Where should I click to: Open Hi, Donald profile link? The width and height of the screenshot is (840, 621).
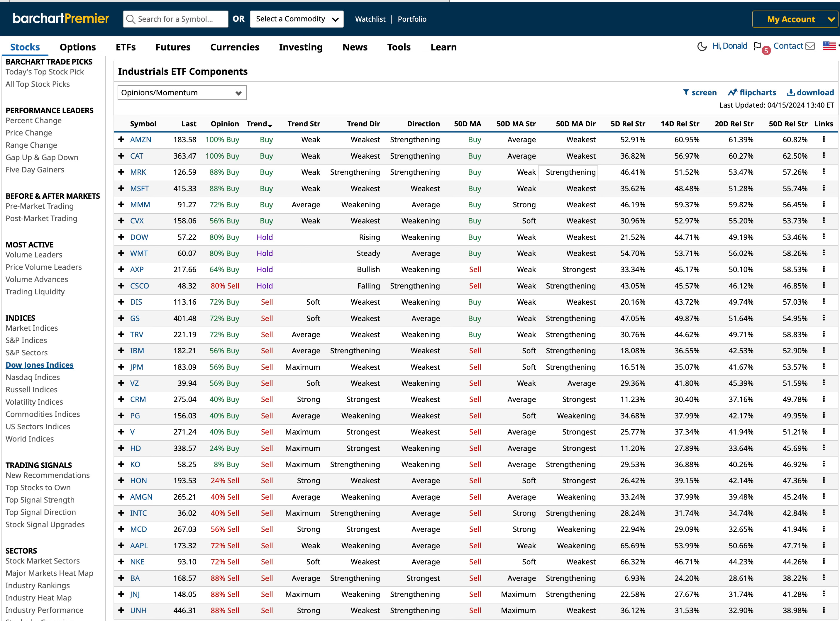730,46
